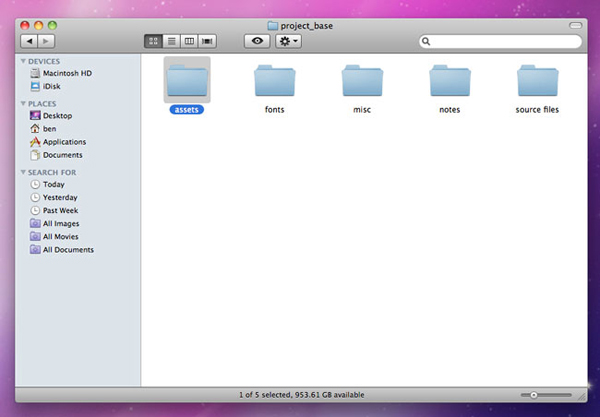Switch to column view
This screenshot has width=600, height=417.
pos(189,41)
